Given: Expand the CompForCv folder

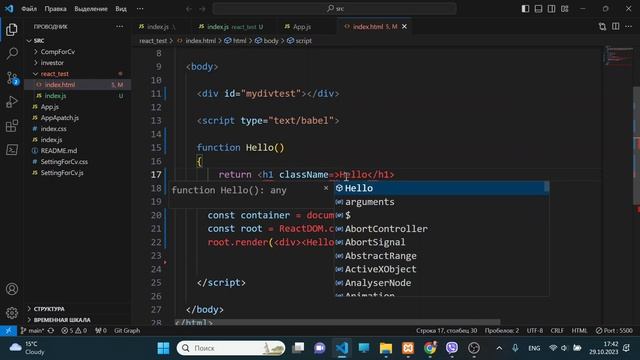Looking at the screenshot, I should [57, 52].
